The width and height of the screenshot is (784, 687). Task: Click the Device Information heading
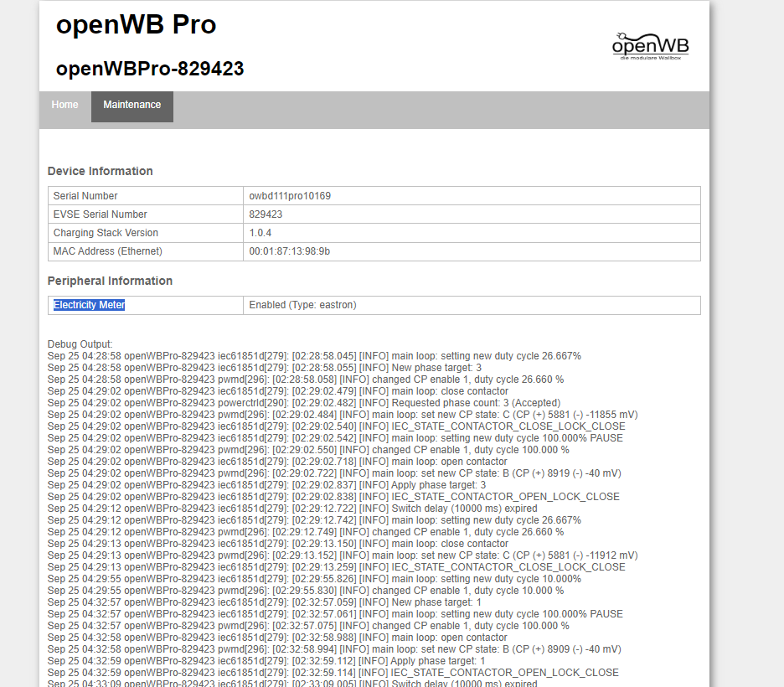click(x=100, y=171)
